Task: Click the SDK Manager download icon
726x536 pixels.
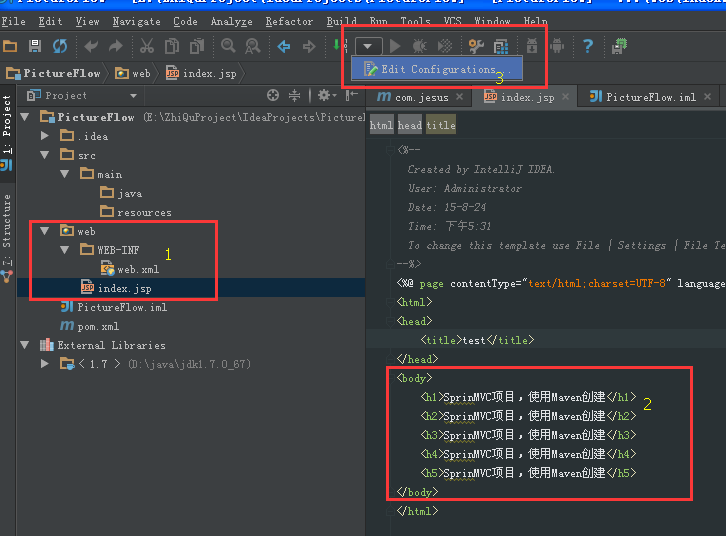Action: coord(532,46)
